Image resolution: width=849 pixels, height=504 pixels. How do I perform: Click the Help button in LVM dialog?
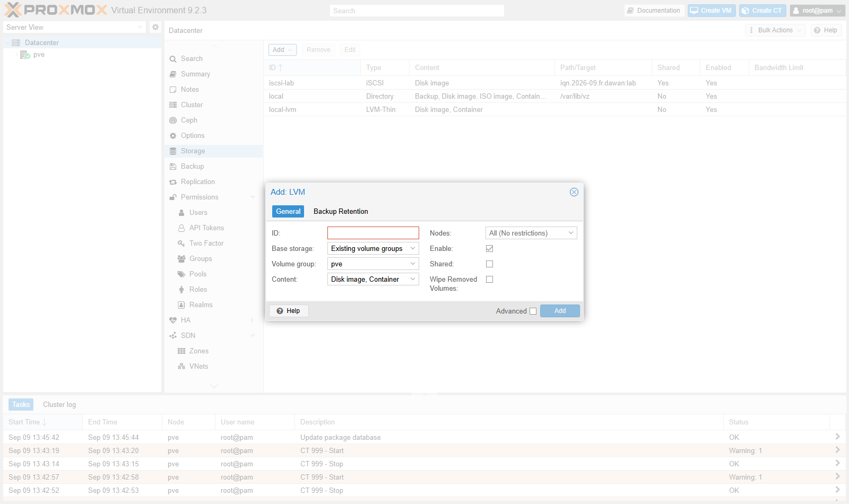point(289,311)
